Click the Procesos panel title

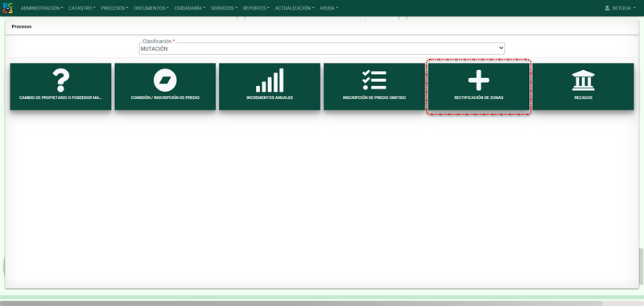22,27
